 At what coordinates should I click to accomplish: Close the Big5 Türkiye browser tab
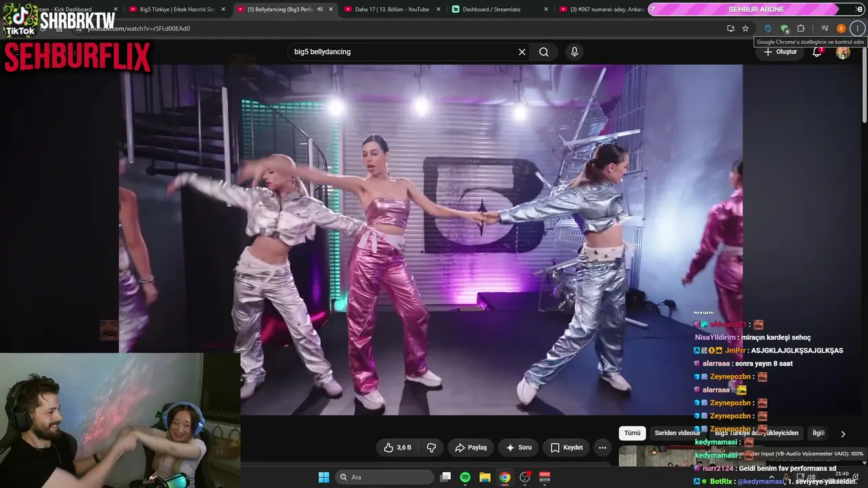pyautogui.click(x=223, y=9)
